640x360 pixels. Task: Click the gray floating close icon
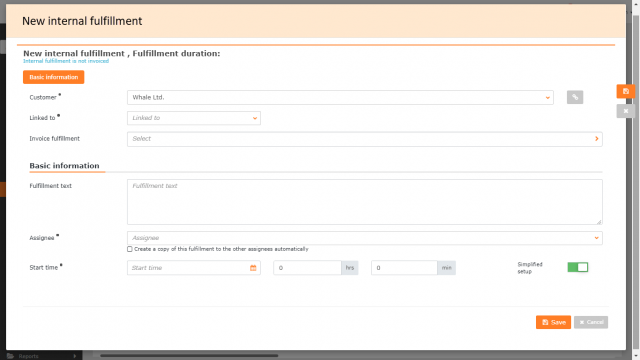click(625, 111)
